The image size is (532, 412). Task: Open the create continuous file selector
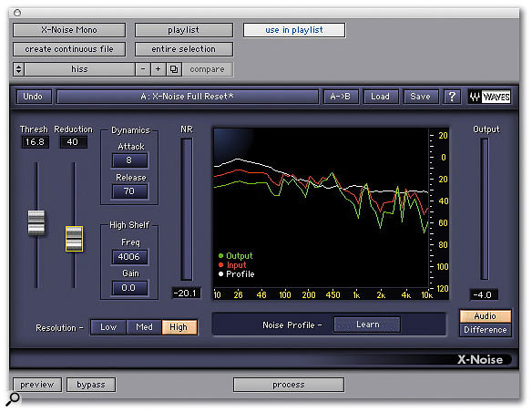[x=69, y=49]
